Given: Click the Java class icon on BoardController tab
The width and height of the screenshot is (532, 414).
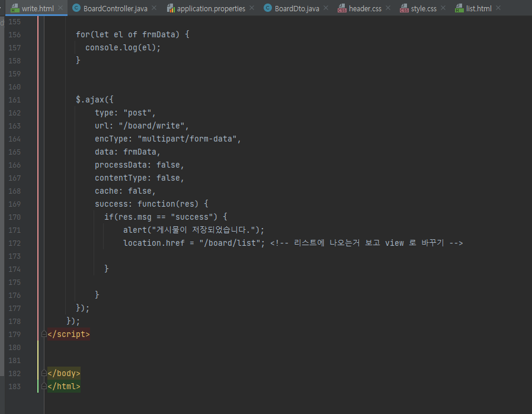Looking at the screenshot, I should pyautogui.click(x=76, y=8).
